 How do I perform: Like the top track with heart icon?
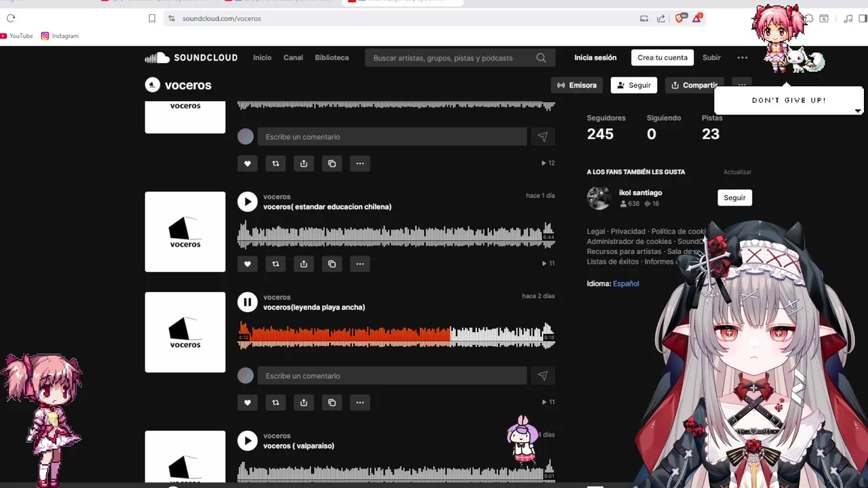(248, 163)
